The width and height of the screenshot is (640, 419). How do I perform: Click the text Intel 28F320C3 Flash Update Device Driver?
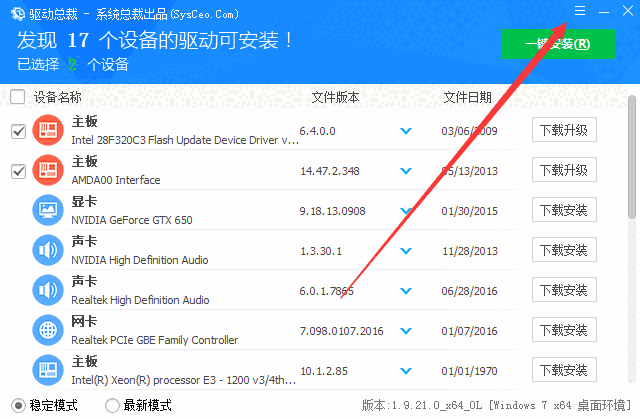tap(185, 140)
